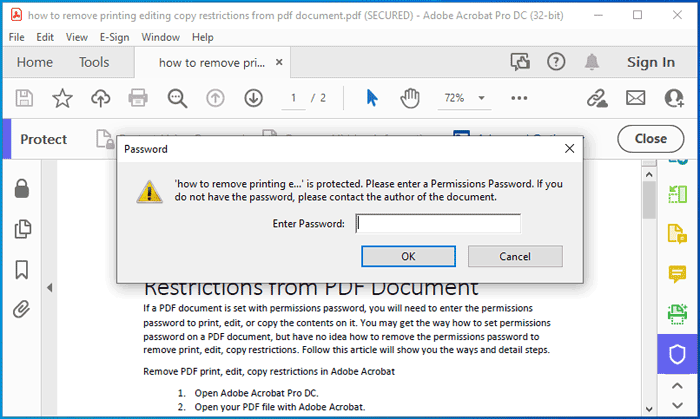Open the File menu
The height and width of the screenshot is (419, 700).
point(17,37)
